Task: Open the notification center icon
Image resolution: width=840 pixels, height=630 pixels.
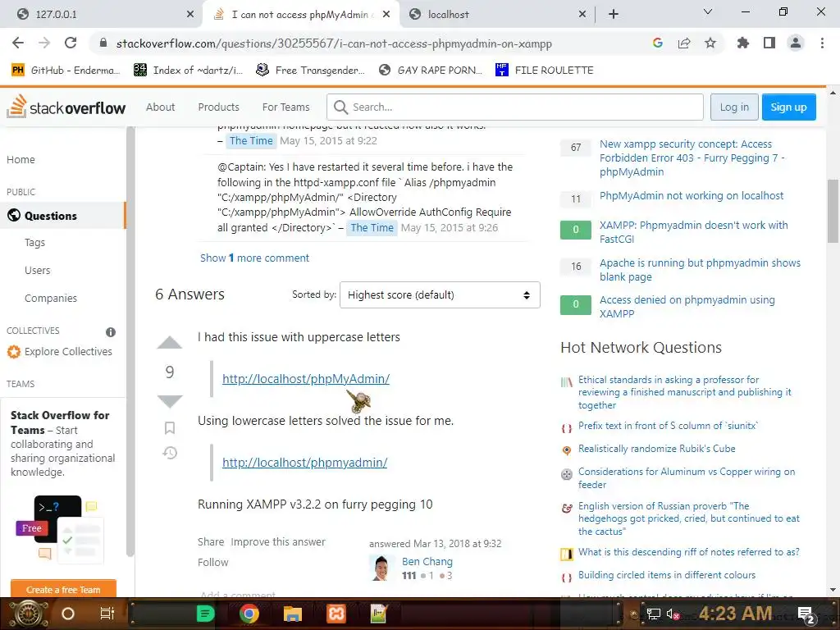Action: (806, 614)
